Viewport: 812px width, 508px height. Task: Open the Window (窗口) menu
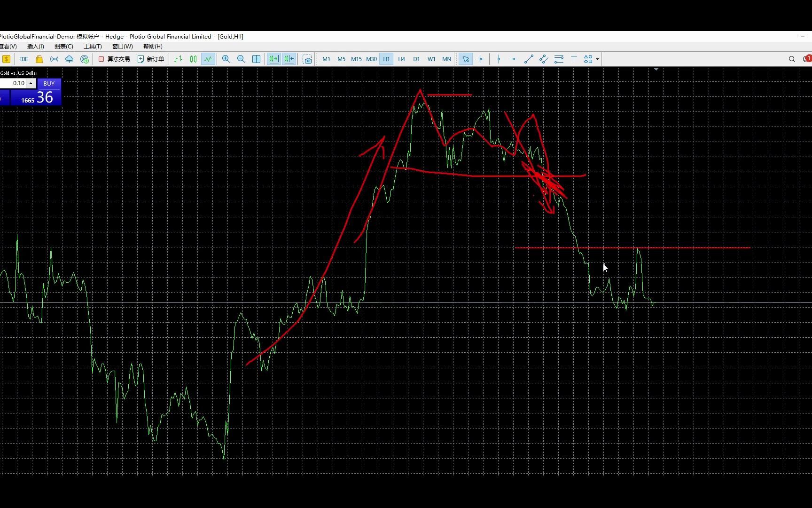[122, 46]
